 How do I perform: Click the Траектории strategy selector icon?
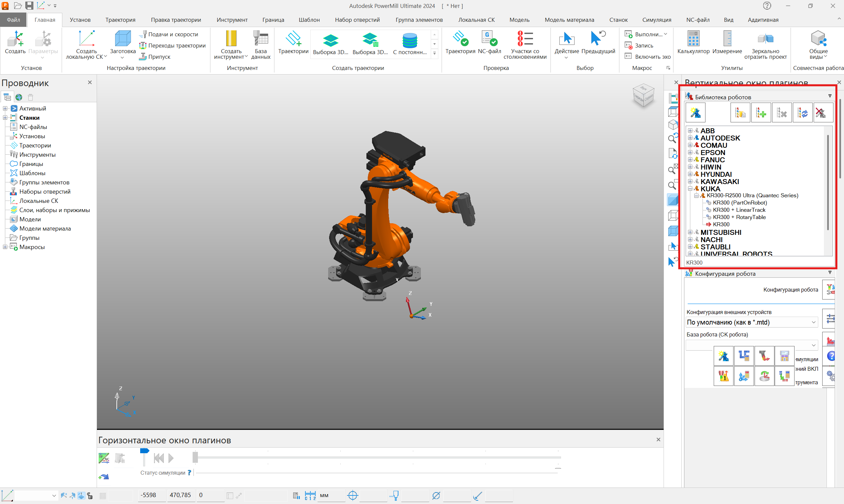tap(293, 42)
